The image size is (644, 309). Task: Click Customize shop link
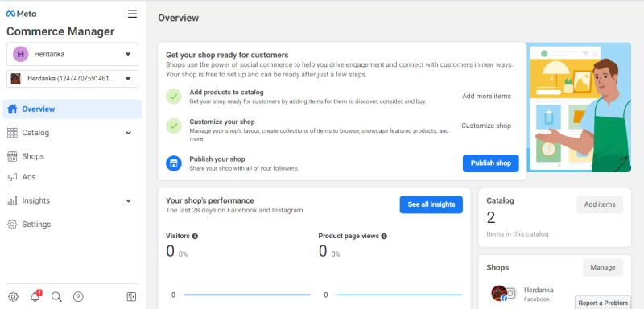486,126
